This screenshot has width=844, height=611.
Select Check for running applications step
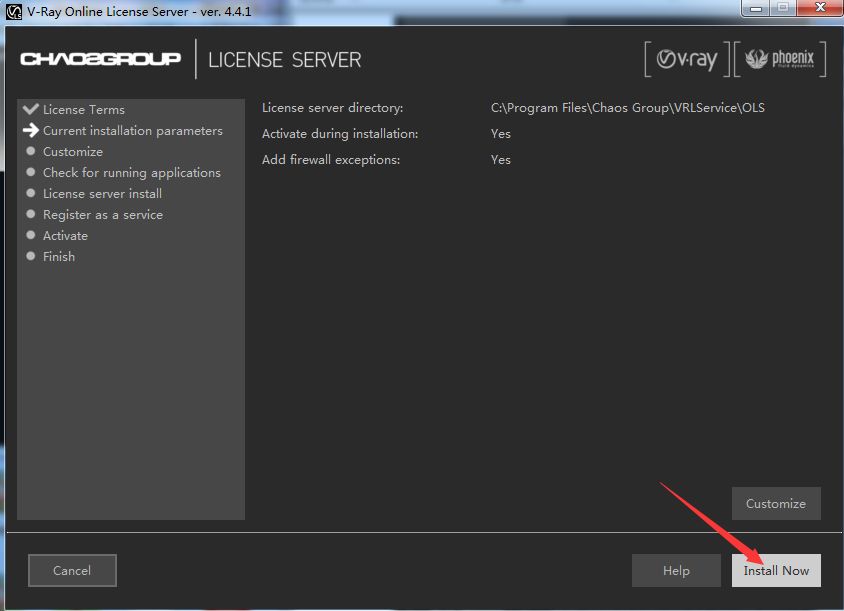click(x=132, y=172)
